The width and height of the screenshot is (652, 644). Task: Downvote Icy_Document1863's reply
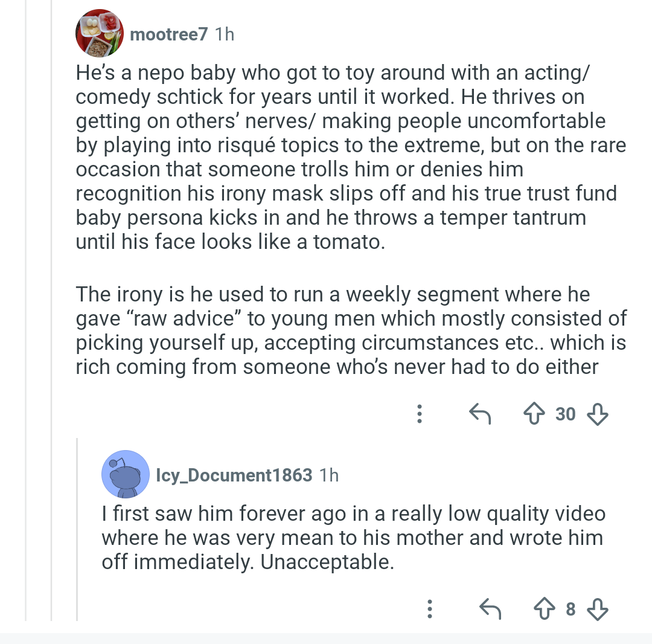point(597,608)
